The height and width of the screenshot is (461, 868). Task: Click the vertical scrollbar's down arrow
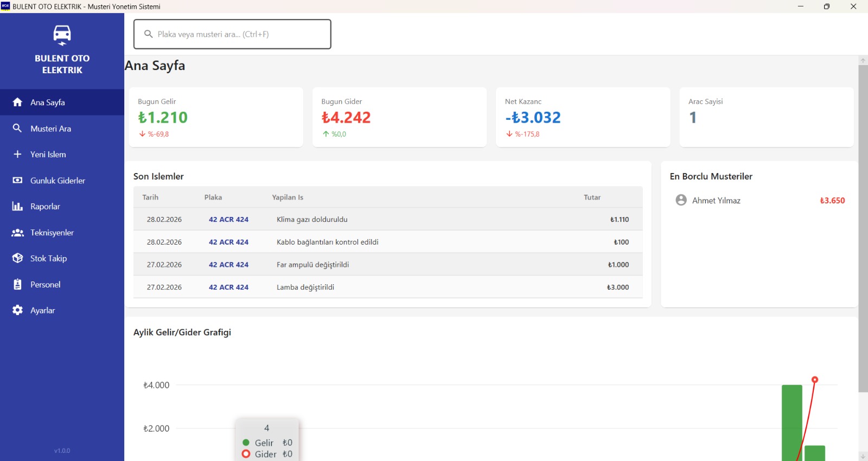[x=863, y=456]
